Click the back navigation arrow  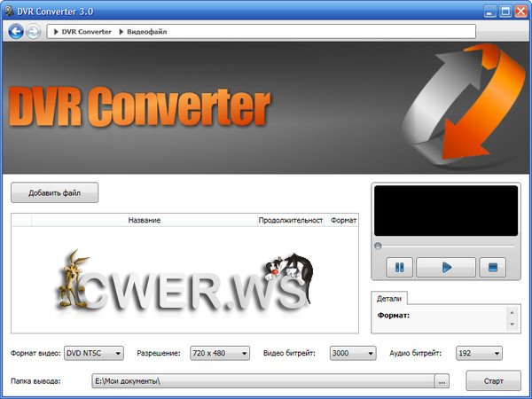click(15, 32)
